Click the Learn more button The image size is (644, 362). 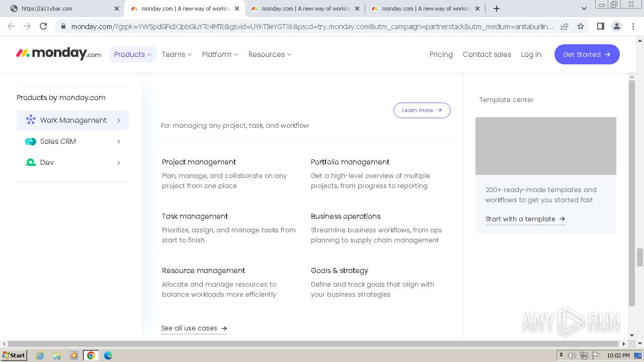coord(422,110)
